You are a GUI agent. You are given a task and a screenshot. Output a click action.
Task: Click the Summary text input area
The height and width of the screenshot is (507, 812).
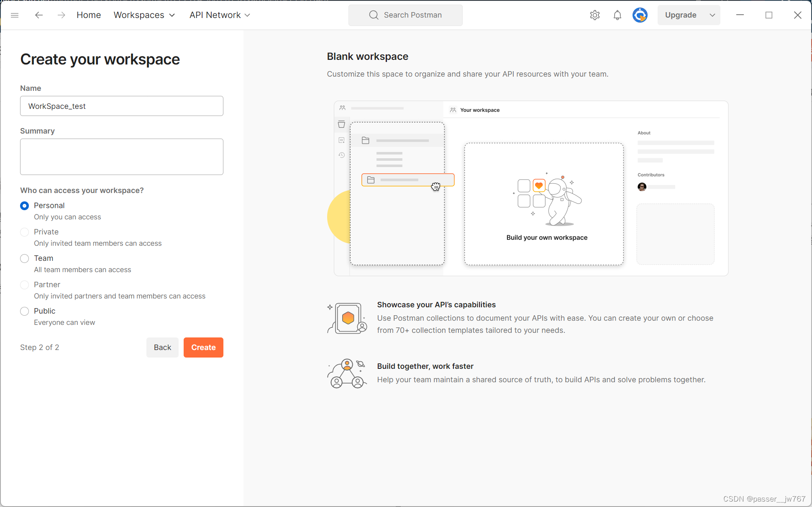[121, 156]
